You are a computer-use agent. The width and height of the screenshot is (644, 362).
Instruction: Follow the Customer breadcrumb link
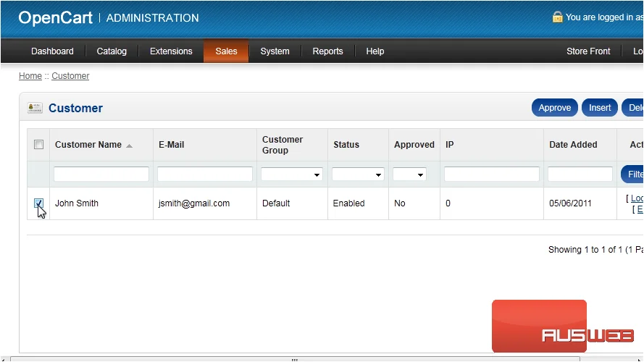[x=70, y=76]
